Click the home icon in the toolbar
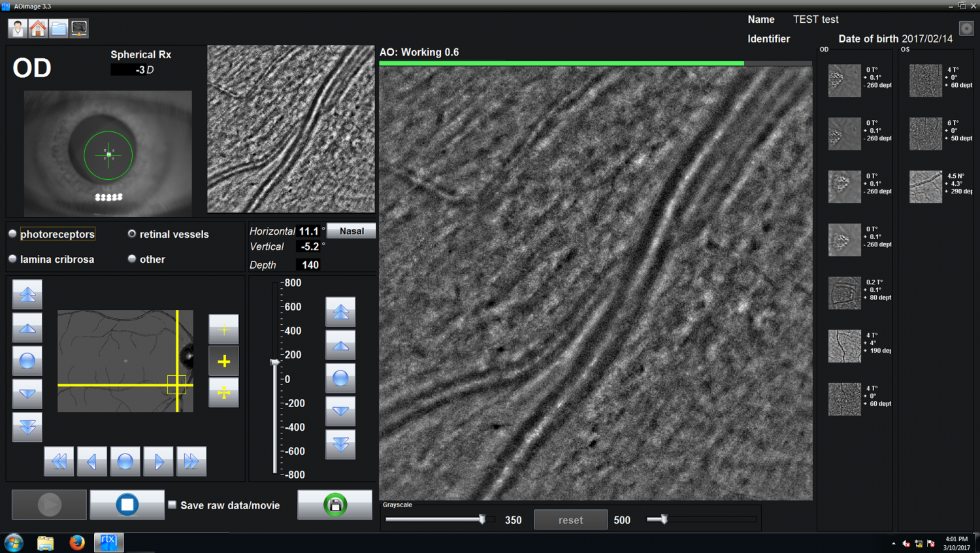This screenshot has height=553, width=980. coord(38,28)
